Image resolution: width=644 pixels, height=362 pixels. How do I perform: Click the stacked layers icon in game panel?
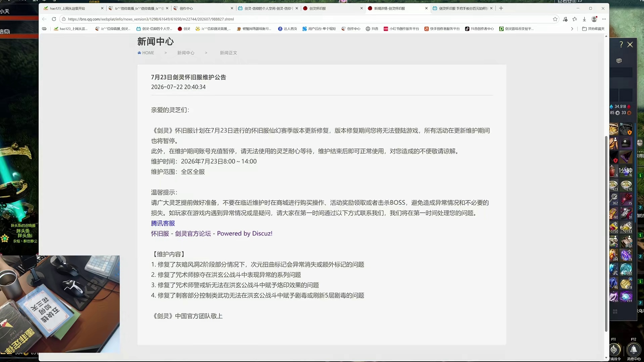619,61
